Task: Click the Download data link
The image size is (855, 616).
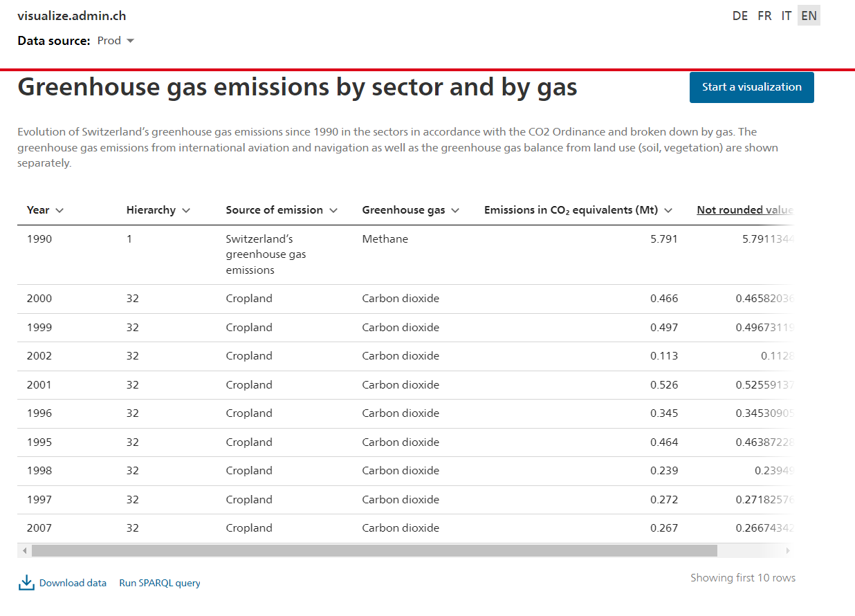Action: pyautogui.click(x=73, y=583)
